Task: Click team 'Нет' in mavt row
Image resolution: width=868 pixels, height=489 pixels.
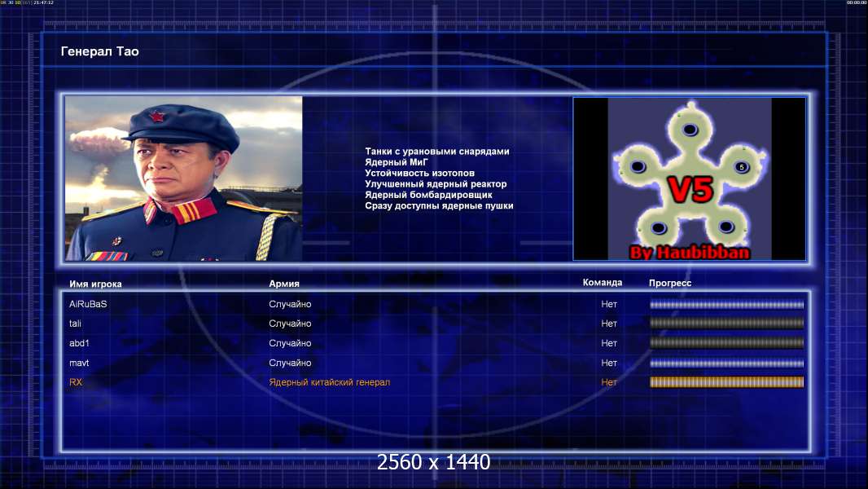Action: pos(609,363)
